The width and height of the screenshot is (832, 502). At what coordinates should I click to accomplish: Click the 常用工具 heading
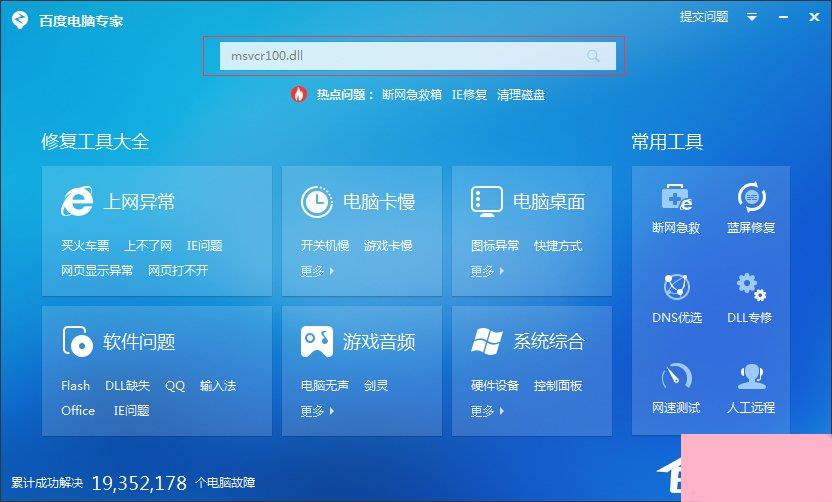pyautogui.click(x=668, y=142)
